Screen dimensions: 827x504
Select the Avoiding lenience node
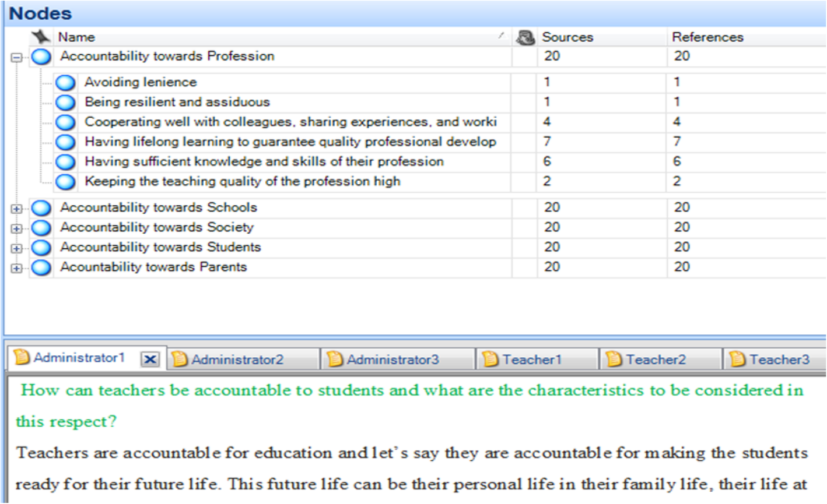141,82
